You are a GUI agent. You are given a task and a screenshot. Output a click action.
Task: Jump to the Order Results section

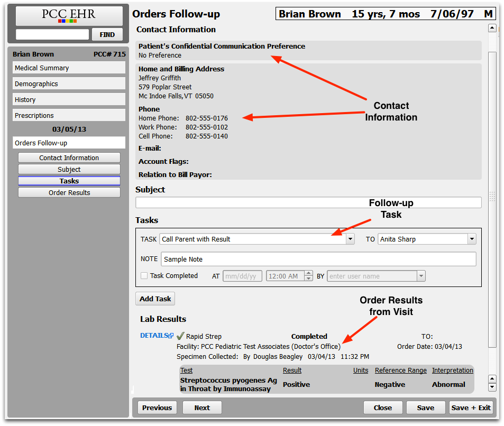click(x=69, y=192)
